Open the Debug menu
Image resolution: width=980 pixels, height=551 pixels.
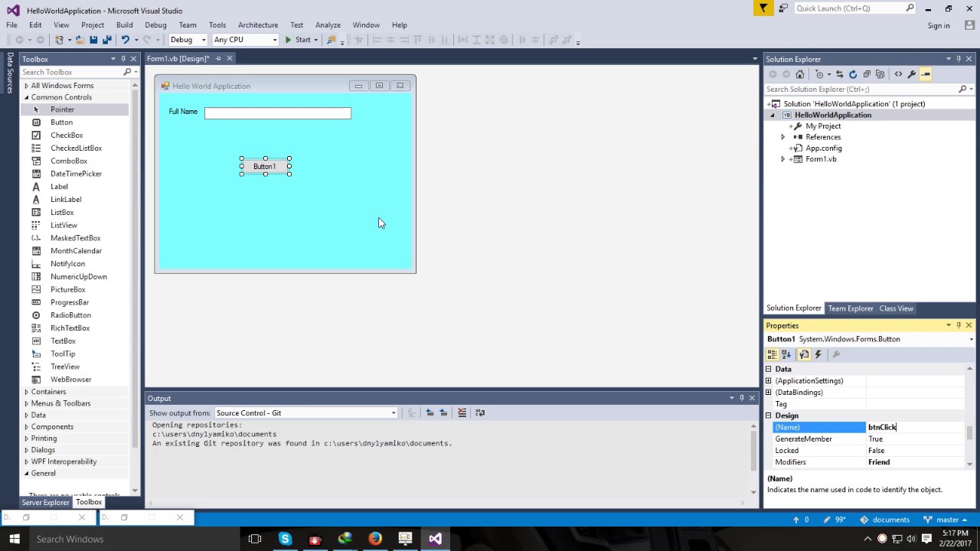pos(155,25)
